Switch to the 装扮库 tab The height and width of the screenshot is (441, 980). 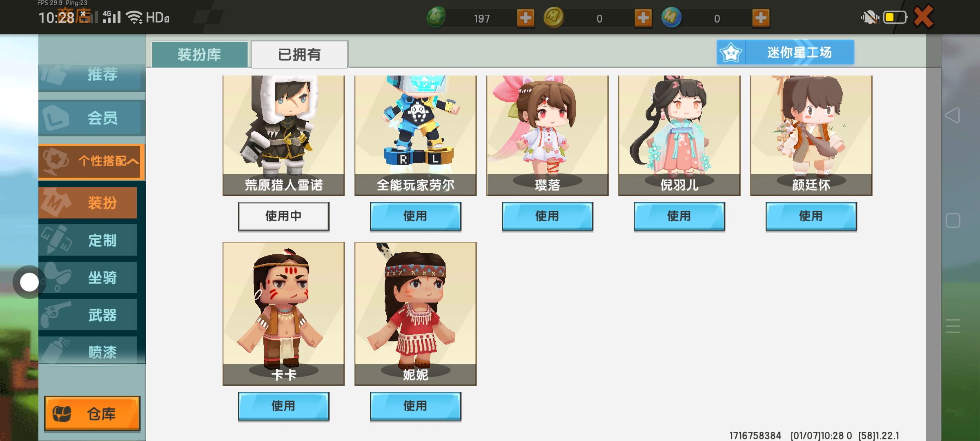point(200,54)
